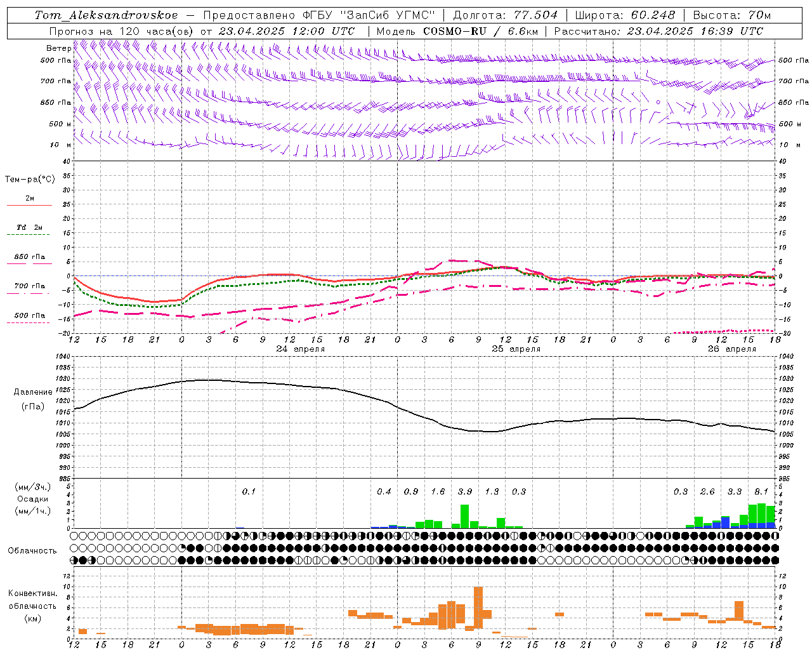Image resolution: width=812 pixels, height=650 pixels.
Task: Click the precipitation value 2.6
Action: (707, 492)
